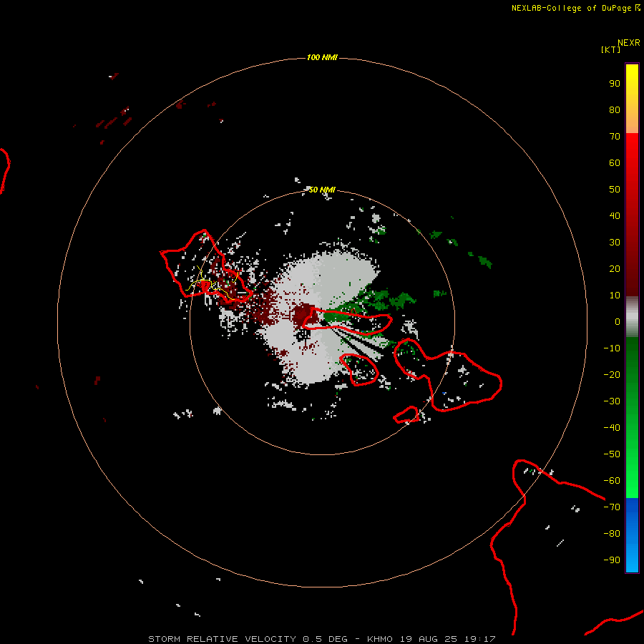Click the yellow segment of the color bar

(x=632, y=99)
